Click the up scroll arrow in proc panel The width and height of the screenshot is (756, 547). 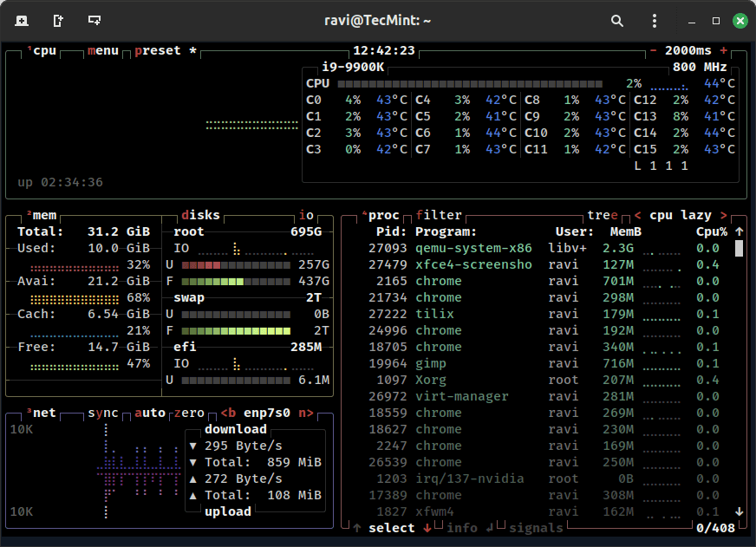(x=738, y=231)
